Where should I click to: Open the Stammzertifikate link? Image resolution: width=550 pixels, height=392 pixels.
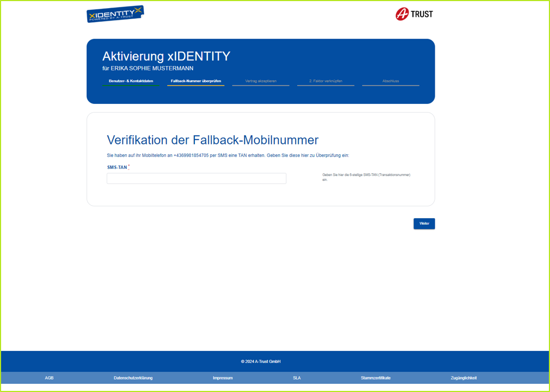375,378
